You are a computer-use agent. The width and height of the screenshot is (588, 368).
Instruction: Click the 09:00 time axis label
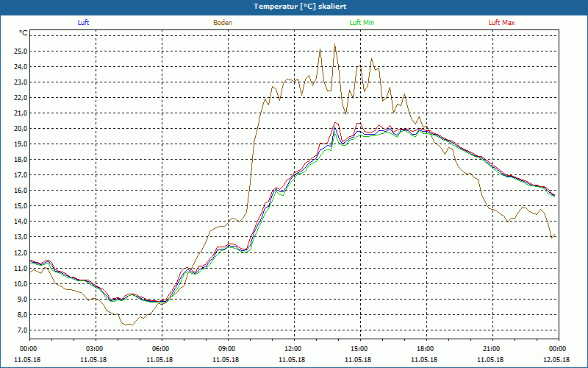coord(226,348)
